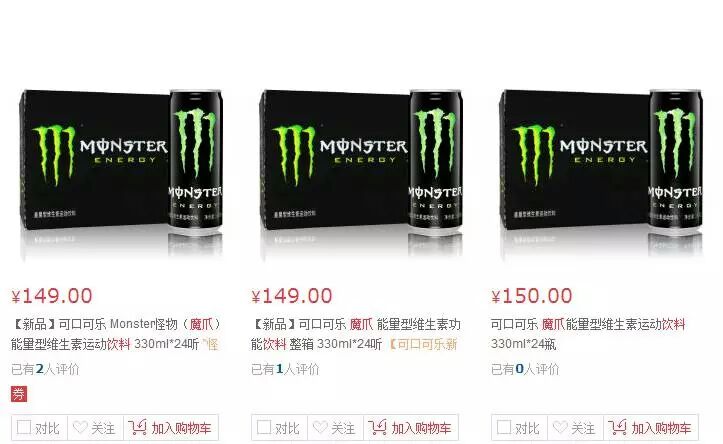Open the third Monster Energy product image

click(601, 171)
